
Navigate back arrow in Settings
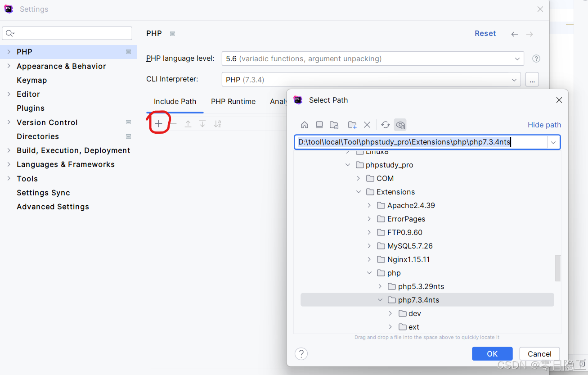(515, 34)
